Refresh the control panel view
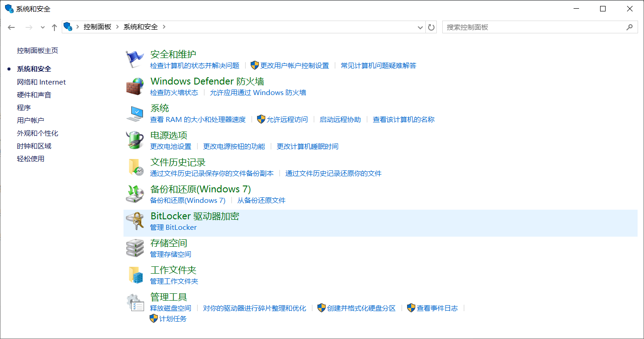Screen dimensions: 644x339 [431, 27]
